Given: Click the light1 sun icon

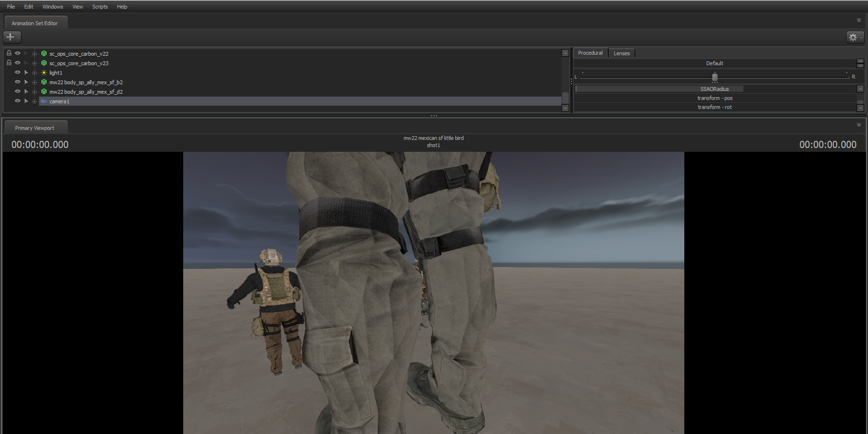Looking at the screenshot, I should (43, 72).
